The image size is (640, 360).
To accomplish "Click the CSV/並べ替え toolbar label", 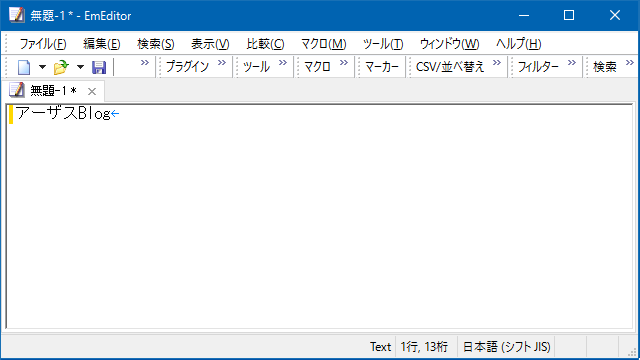I will tap(450, 67).
